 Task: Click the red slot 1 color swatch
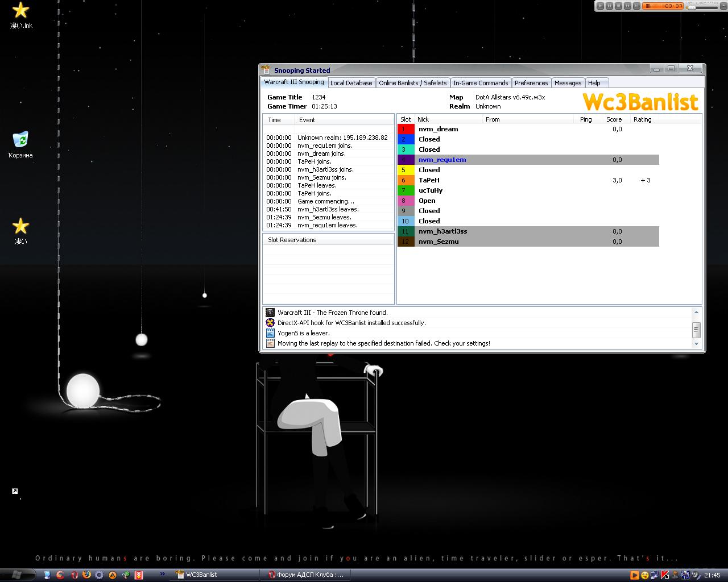(x=406, y=129)
